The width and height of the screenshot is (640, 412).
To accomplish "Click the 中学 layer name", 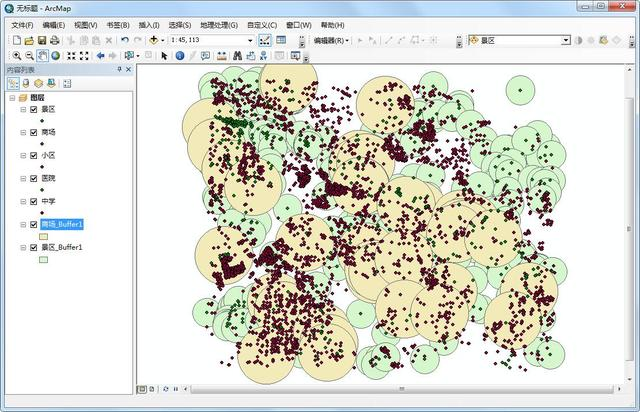I will pos(48,202).
